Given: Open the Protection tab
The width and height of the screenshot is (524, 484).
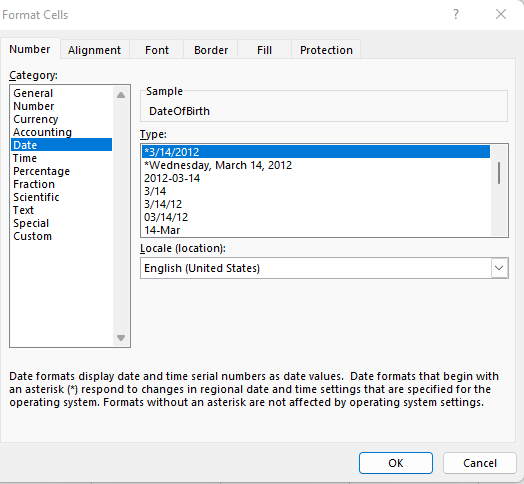Looking at the screenshot, I should click(326, 50).
